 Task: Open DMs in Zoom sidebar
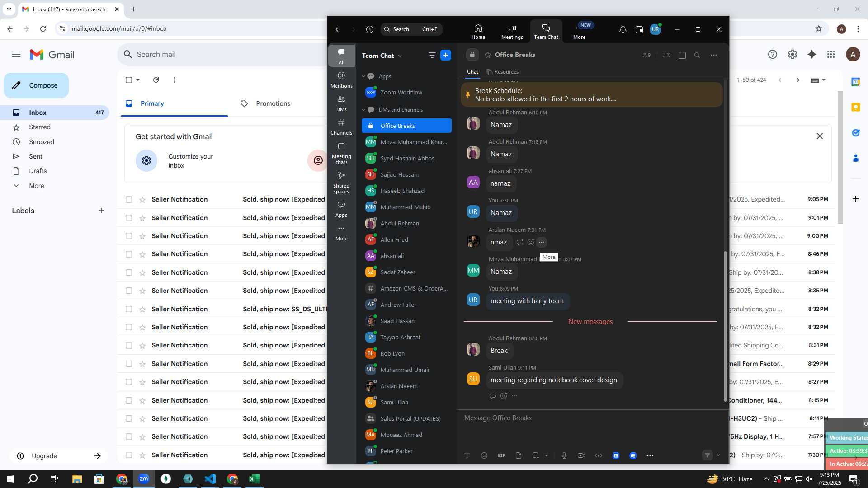341,103
